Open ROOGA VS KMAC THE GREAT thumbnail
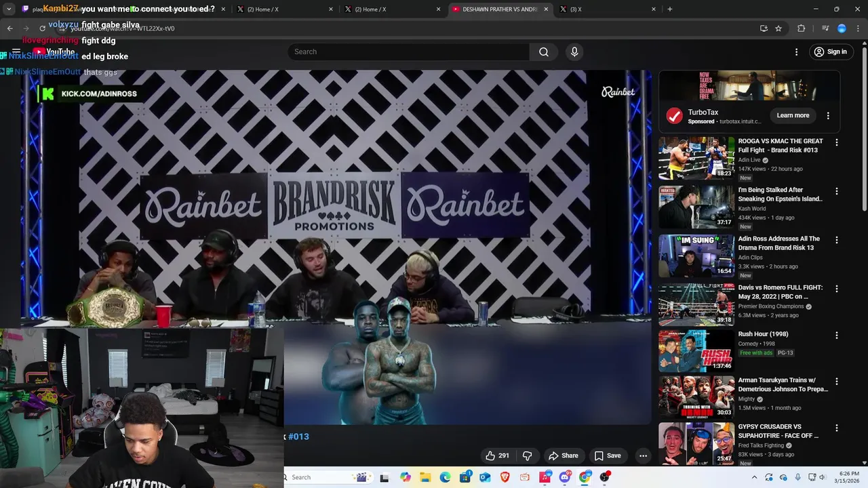The image size is (868, 488). [696, 158]
